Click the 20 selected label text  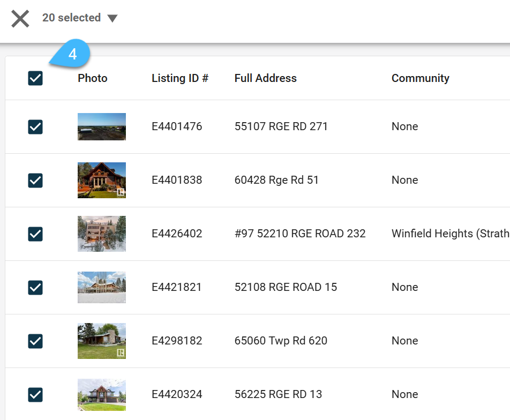pyautogui.click(x=72, y=18)
